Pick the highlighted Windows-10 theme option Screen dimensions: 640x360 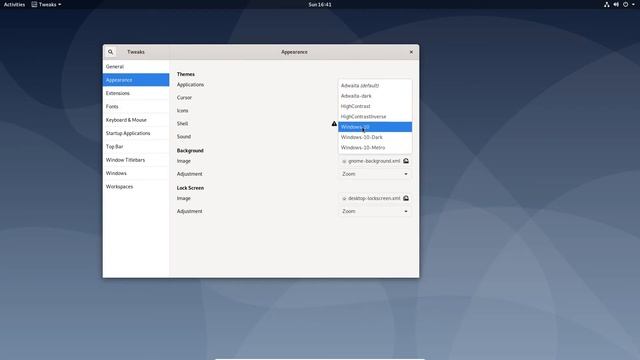[x=375, y=127]
